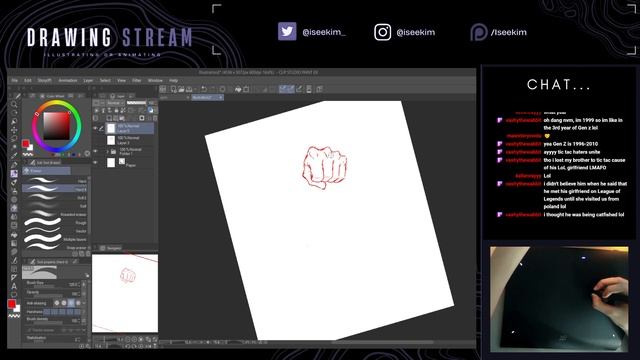Click the red foreground color at toolbox bottom
The height and width of the screenshot is (360, 640).
[x=11, y=303]
